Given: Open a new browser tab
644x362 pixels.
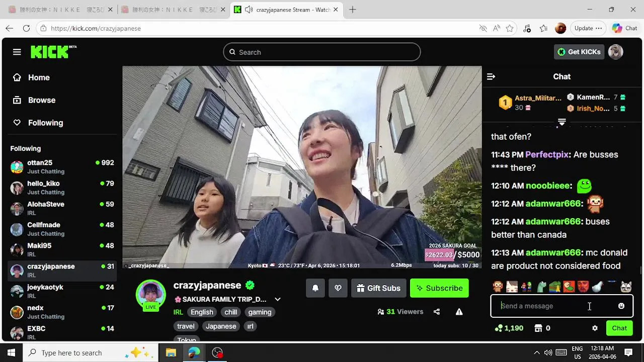Looking at the screenshot, I should (352, 10).
